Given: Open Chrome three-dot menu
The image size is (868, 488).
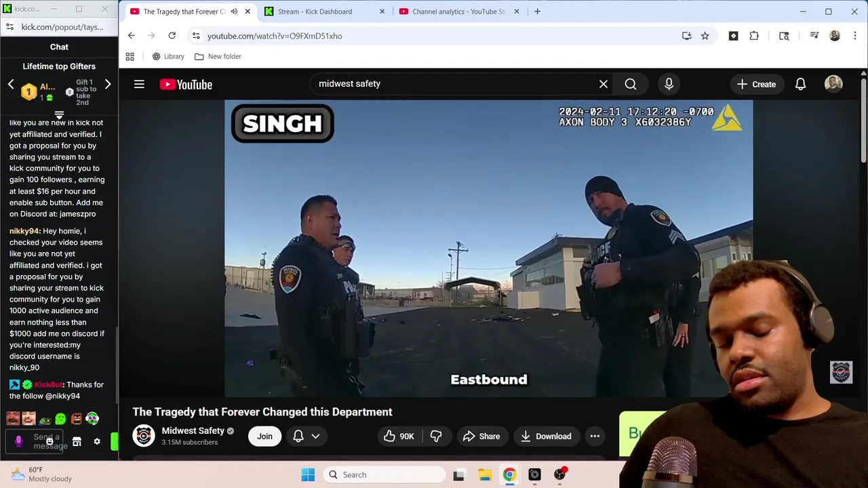Looking at the screenshot, I should coord(854,36).
